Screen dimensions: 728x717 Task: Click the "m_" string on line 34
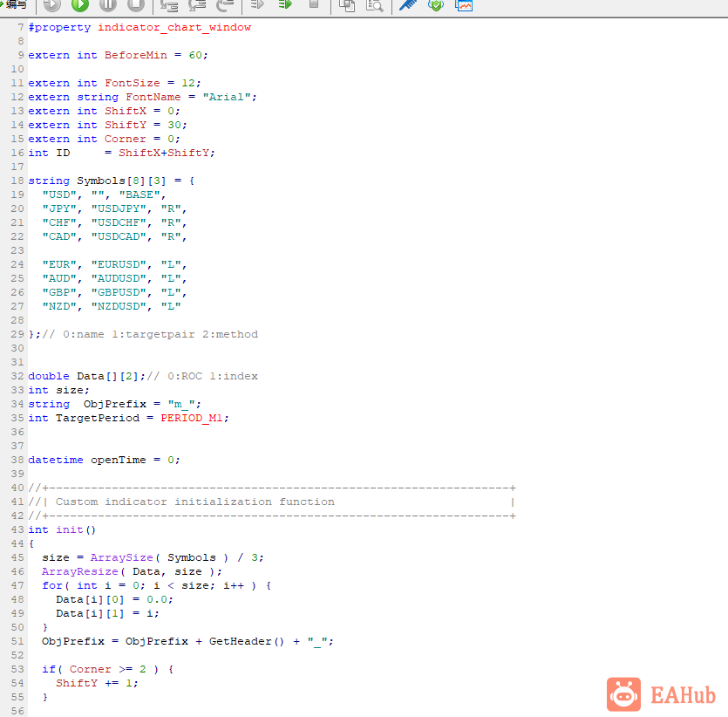point(181,404)
